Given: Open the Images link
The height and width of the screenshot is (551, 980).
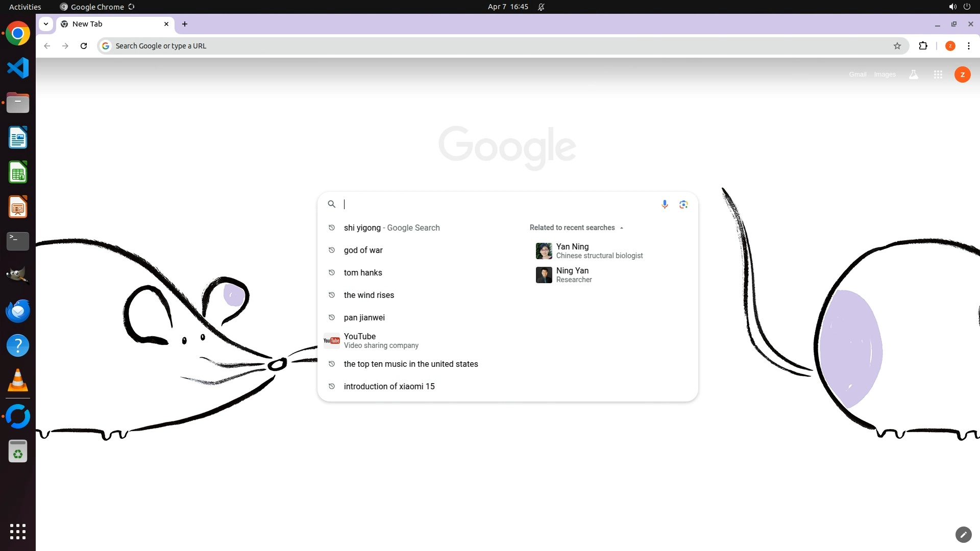Looking at the screenshot, I should point(885,74).
